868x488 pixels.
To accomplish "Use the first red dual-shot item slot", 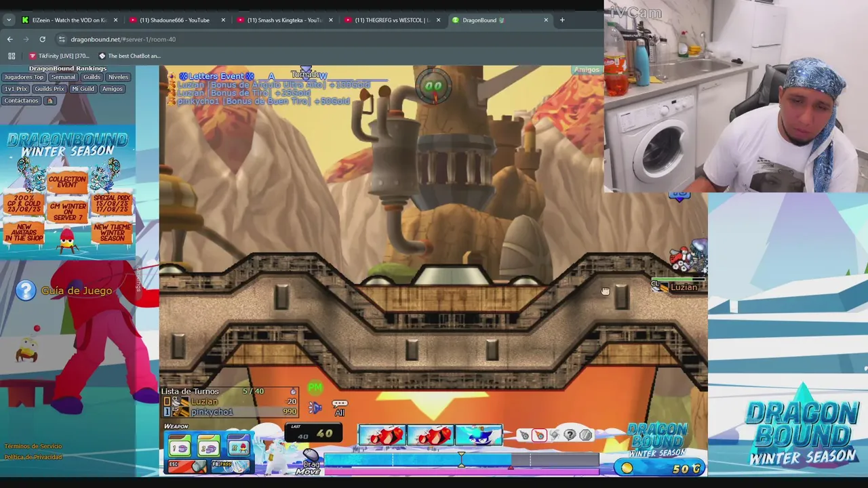I will [x=382, y=436].
